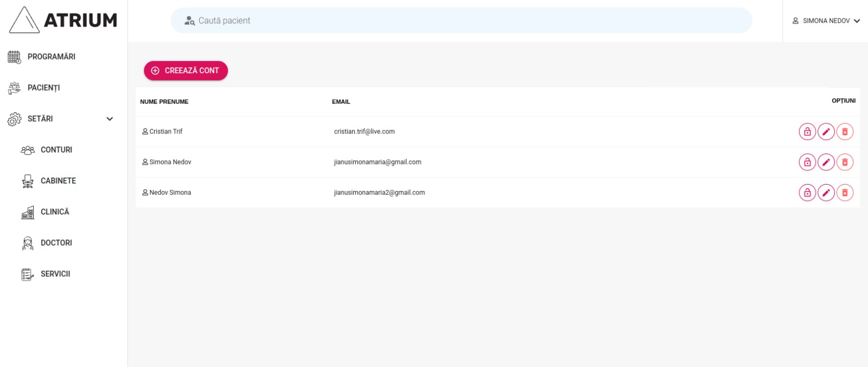Screen dimensions: 868x367
Task: Open the Programări section
Action: (51, 56)
